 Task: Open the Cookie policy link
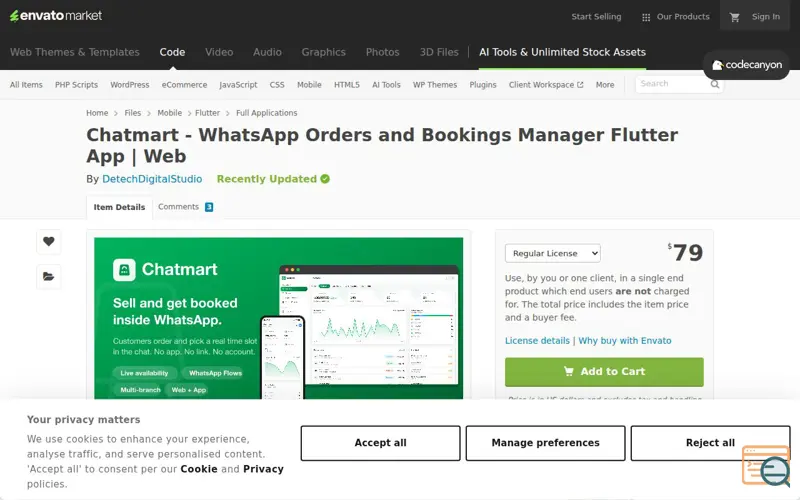(x=198, y=469)
